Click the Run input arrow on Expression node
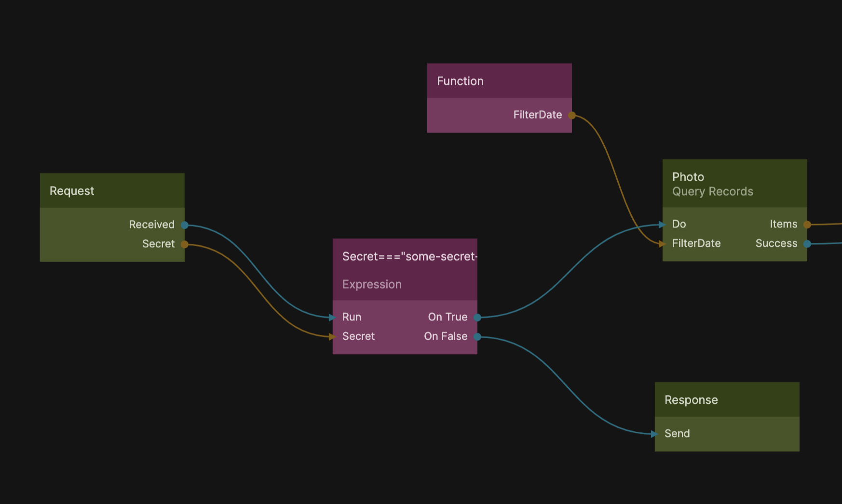The image size is (842, 504). pyautogui.click(x=332, y=318)
